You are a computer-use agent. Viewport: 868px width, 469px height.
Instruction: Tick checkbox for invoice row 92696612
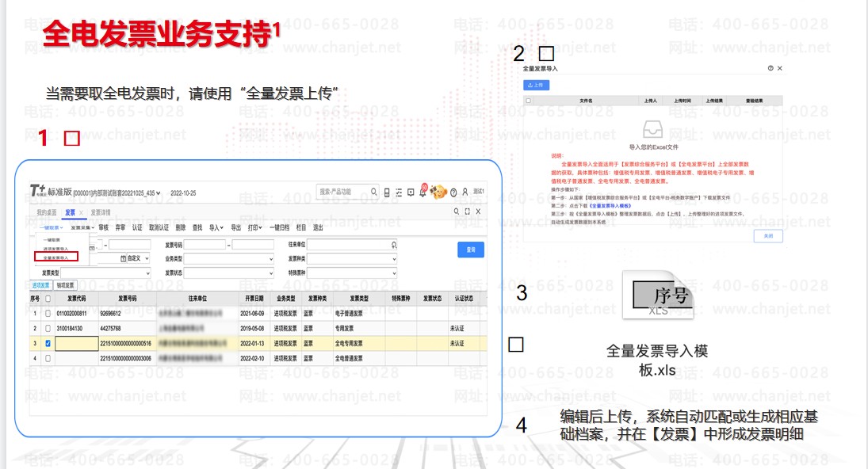click(x=48, y=314)
